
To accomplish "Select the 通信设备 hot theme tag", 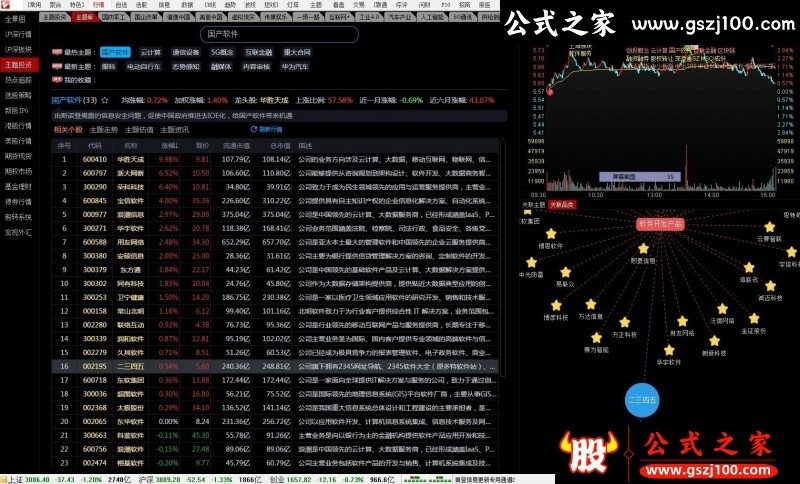I will 185,52.
